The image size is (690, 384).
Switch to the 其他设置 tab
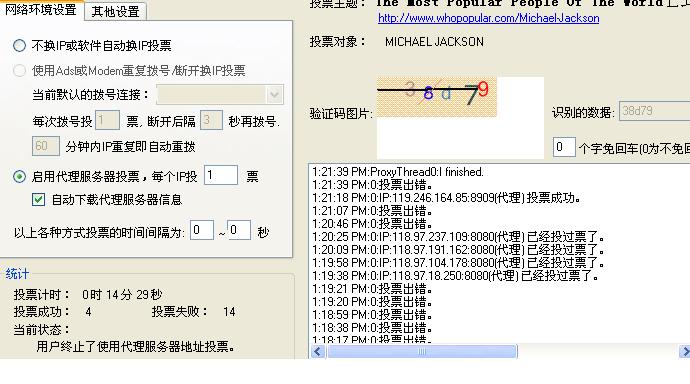click(x=115, y=11)
